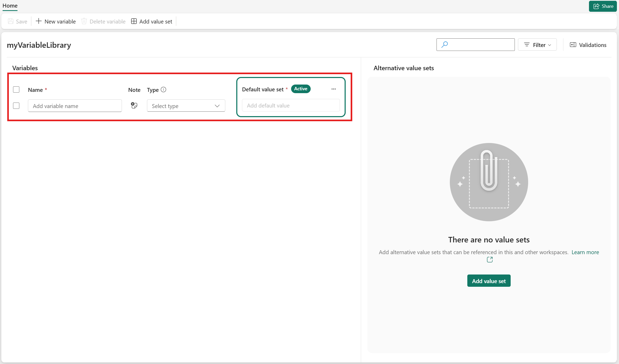This screenshot has width=619, height=364.
Task: Expand the Select type dropdown
Action: (186, 106)
